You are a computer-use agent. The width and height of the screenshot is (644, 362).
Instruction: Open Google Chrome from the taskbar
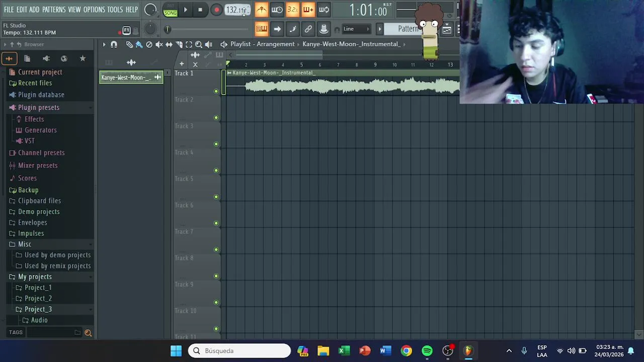click(x=406, y=351)
